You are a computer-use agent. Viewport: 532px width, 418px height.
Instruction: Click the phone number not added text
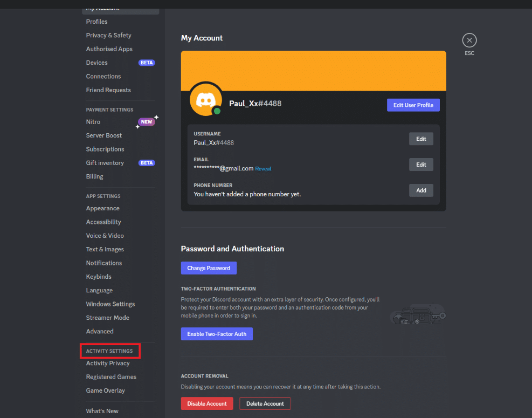point(247,194)
